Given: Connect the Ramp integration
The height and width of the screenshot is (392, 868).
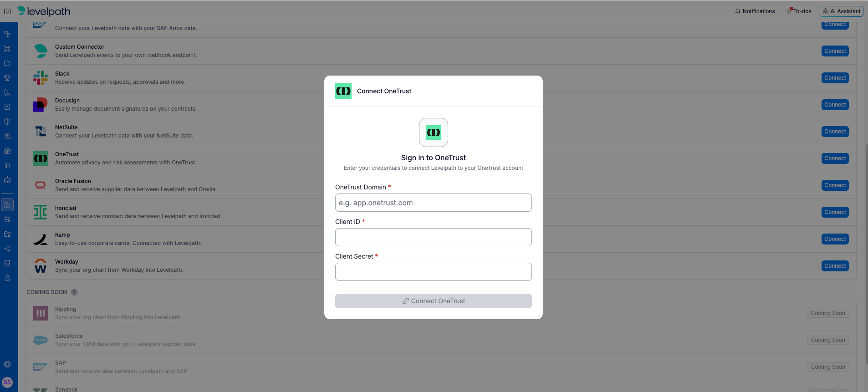Looking at the screenshot, I should (x=835, y=239).
